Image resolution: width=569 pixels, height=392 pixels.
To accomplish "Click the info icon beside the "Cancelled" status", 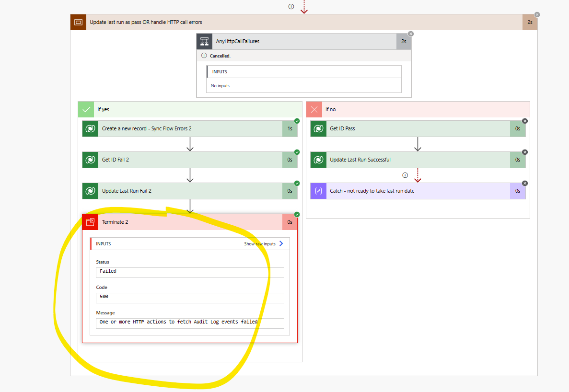I will (204, 56).
